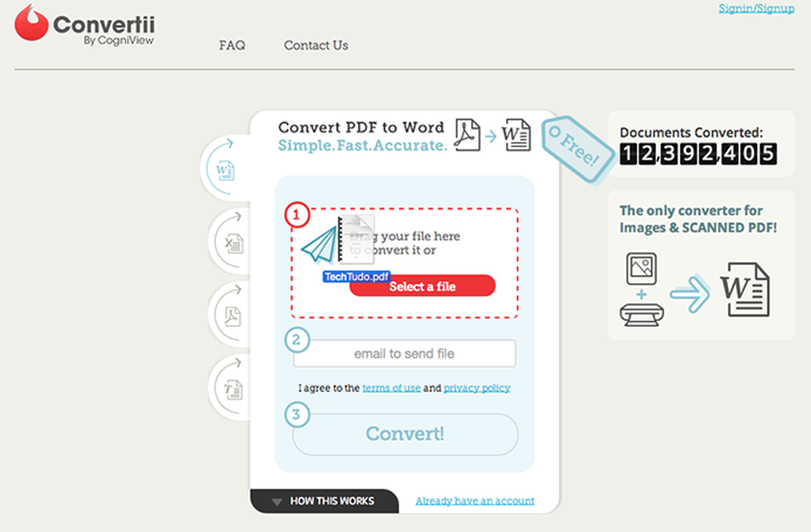Image resolution: width=811 pixels, height=532 pixels.
Task: Click the Already have an account link
Action: [475, 501]
